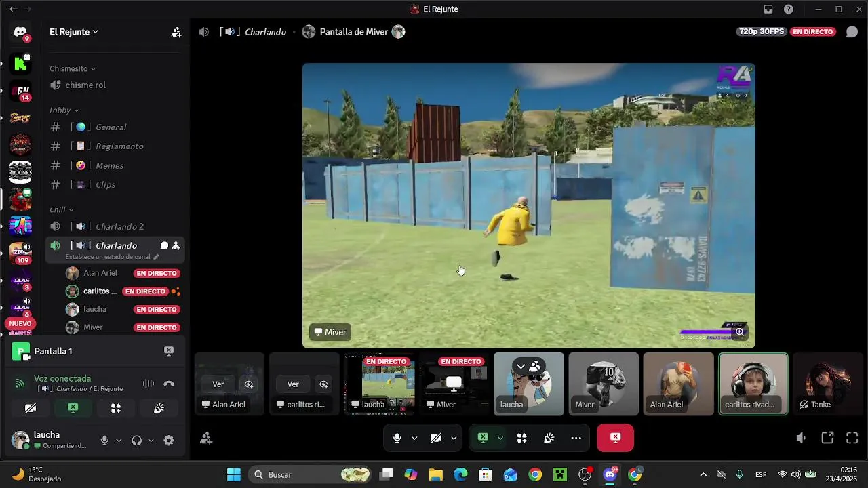Screen dimensions: 868x488
Task: Deafen with headphones icon in user panel
Action: coord(137,441)
